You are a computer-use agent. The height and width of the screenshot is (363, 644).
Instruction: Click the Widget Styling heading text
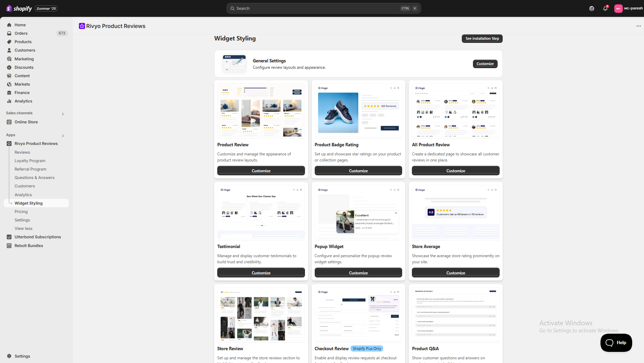(235, 38)
